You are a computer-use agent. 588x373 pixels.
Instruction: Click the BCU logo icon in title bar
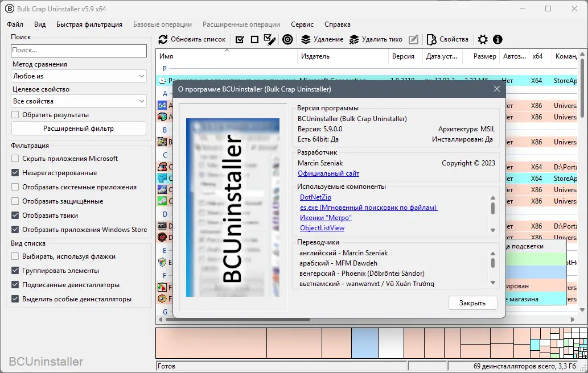coord(9,8)
